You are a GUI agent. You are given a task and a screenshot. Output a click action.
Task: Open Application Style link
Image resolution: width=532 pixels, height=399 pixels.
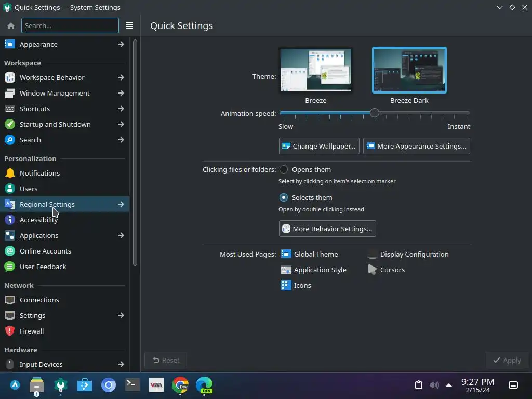[x=314, y=270]
